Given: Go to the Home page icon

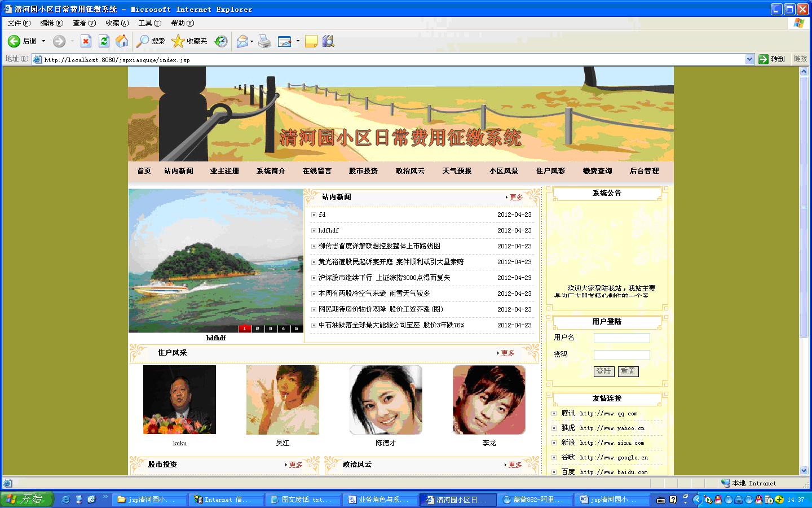Looking at the screenshot, I should 122,41.
